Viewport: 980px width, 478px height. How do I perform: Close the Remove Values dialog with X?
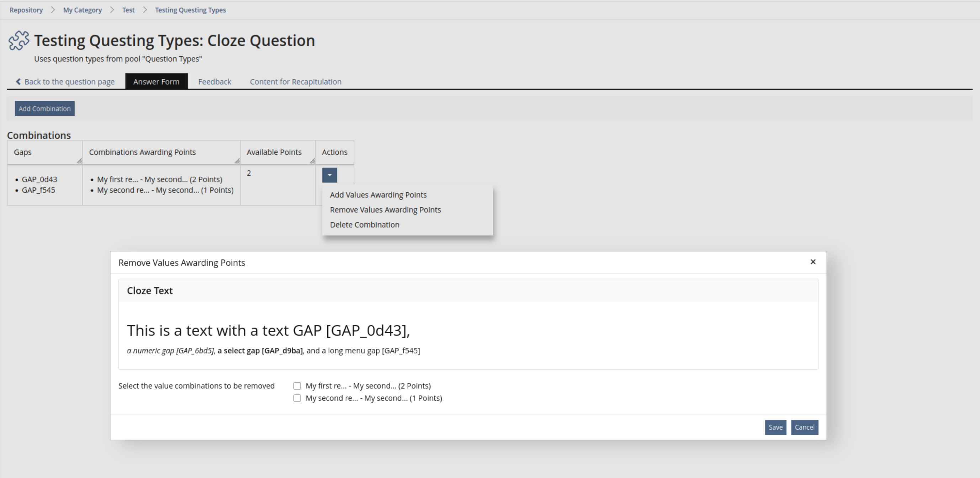click(813, 262)
